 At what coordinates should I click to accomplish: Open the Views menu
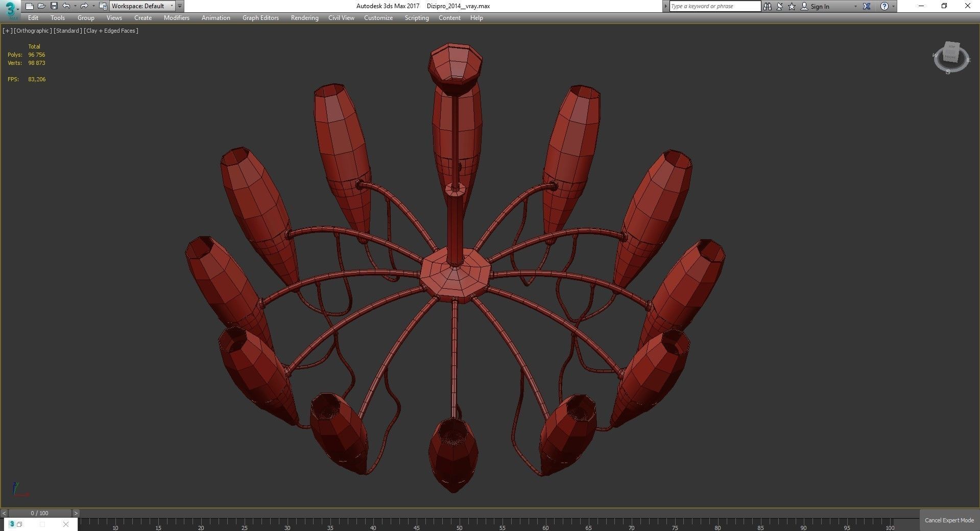click(x=114, y=18)
